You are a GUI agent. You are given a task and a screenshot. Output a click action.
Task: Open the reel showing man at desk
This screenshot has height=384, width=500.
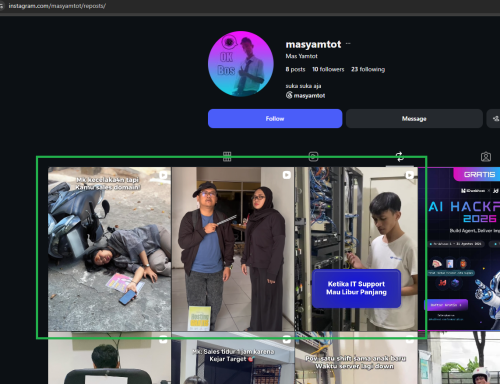tap(109, 358)
